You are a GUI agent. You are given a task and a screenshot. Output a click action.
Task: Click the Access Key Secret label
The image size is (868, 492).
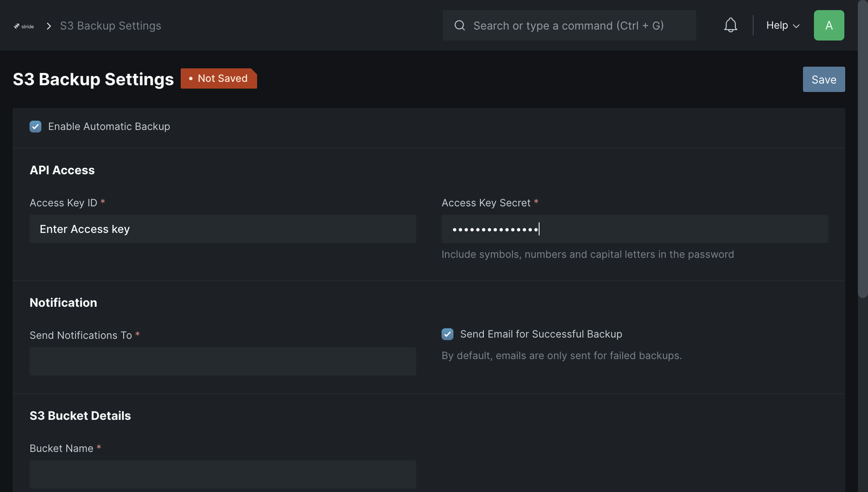point(486,203)
